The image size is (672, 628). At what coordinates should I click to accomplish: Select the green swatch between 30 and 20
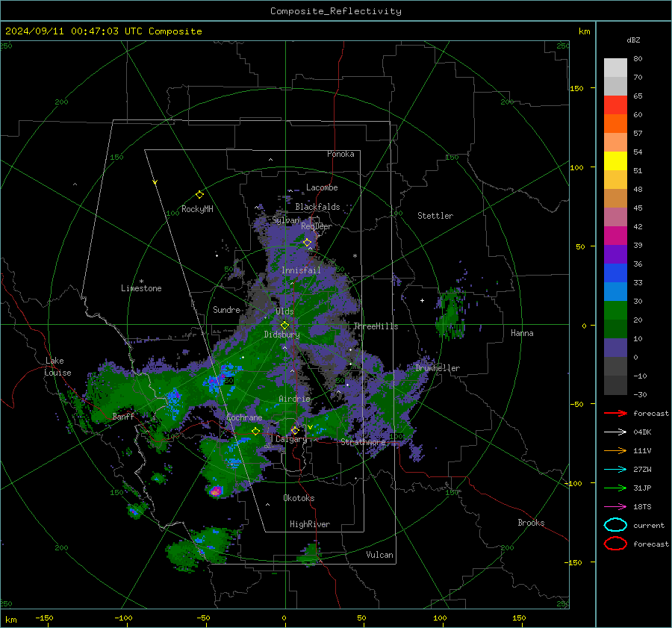(x=615, y=311)
